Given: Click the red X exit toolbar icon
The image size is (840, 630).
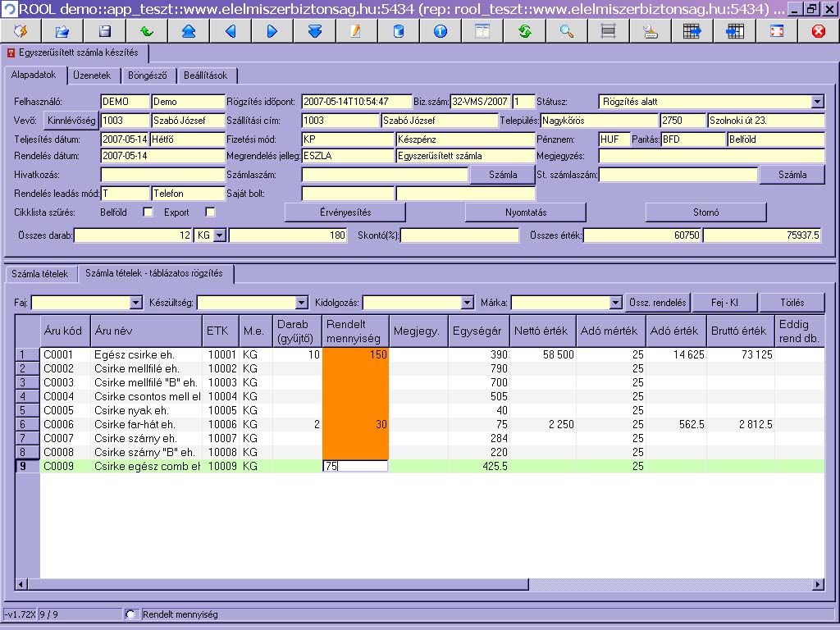Looking at the screenshot, I should click(x=819, y=31).
